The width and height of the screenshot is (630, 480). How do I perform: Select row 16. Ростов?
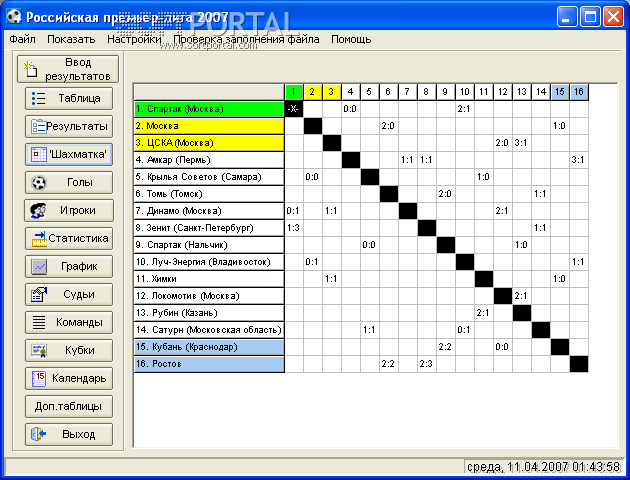click(209, 364)
